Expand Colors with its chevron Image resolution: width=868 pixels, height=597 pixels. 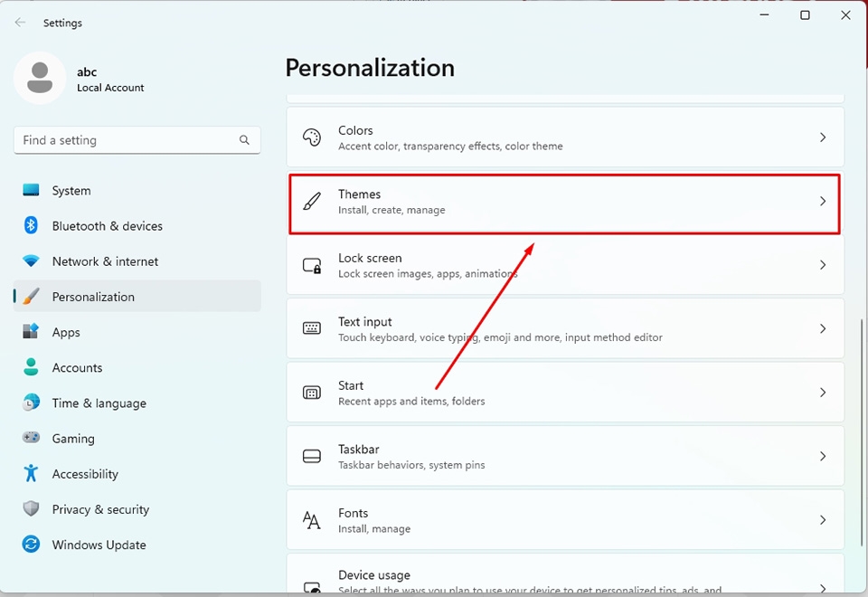coord(823,137)
